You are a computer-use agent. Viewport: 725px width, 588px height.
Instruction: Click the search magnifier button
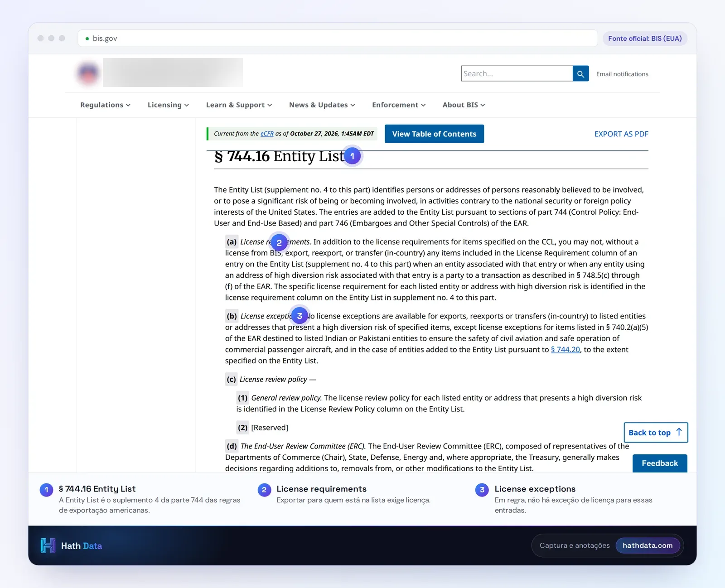pos(580,74)
